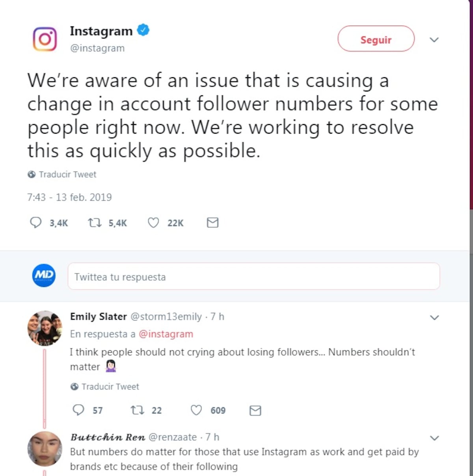Screen dimensions: 473x476
Task: Click Traducir Tweet under Instagram's post
Action: 67,174
